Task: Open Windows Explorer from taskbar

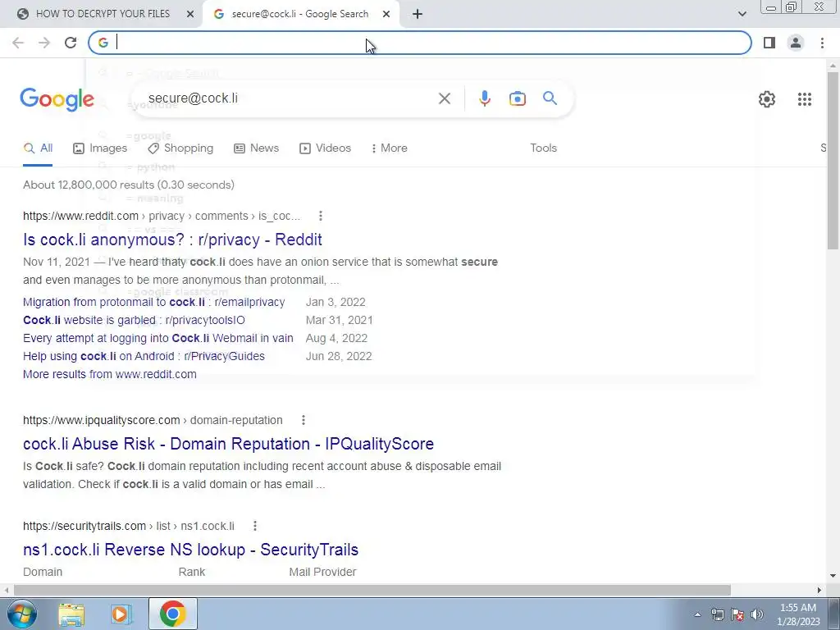Action: (71, 614)
